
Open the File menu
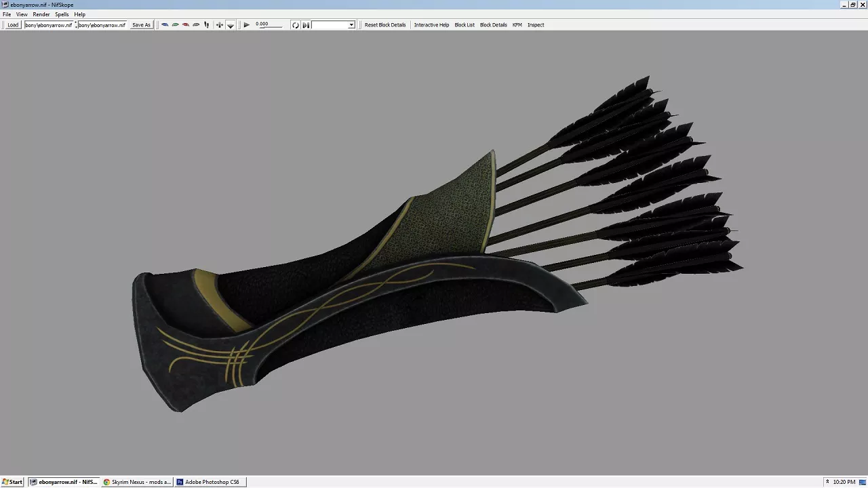pyautogui.click(x=7, y=14)
